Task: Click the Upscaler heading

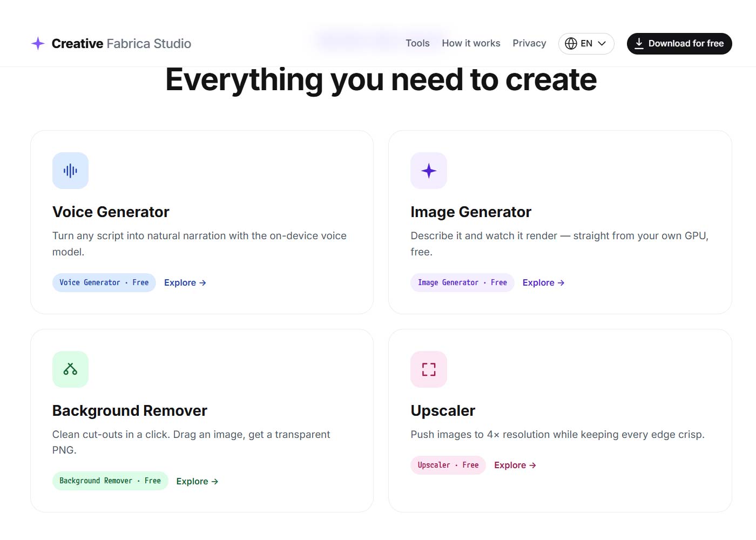Action: pyautogui.click(x=443, y=411)
